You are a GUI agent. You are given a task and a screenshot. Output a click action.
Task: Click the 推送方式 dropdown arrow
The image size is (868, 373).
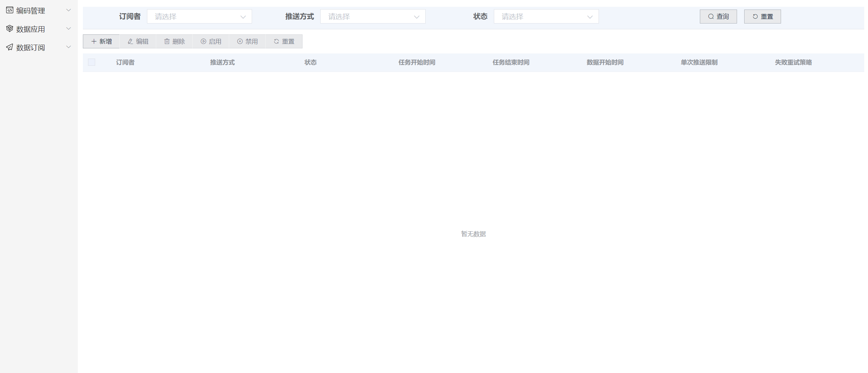[x=416, y=17]
